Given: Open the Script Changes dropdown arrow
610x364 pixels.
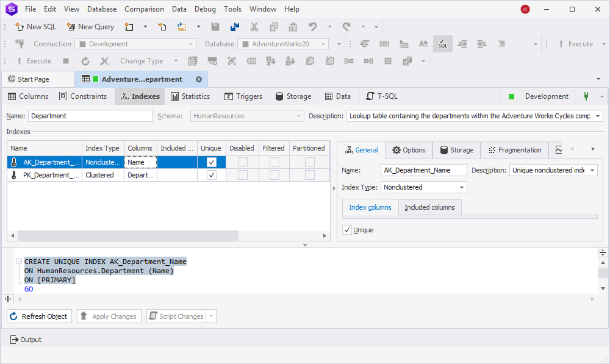Looking at the screenshot, I should click(x=211, y=316).
